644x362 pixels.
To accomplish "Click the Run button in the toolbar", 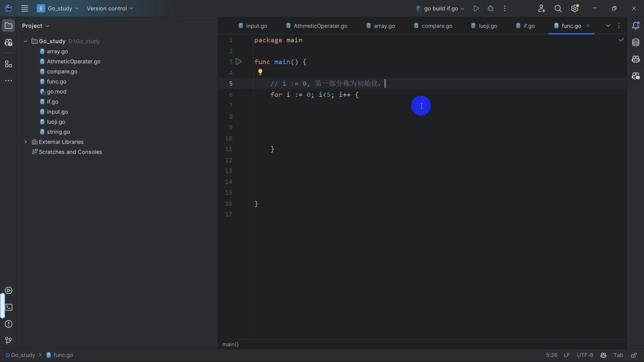I will coord(476,8).
